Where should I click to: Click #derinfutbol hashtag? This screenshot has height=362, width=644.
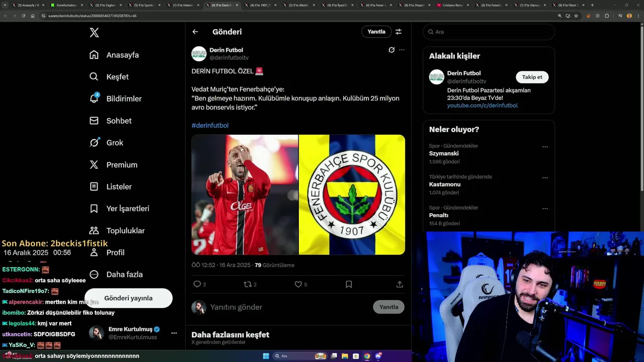(x=210, y=125)
